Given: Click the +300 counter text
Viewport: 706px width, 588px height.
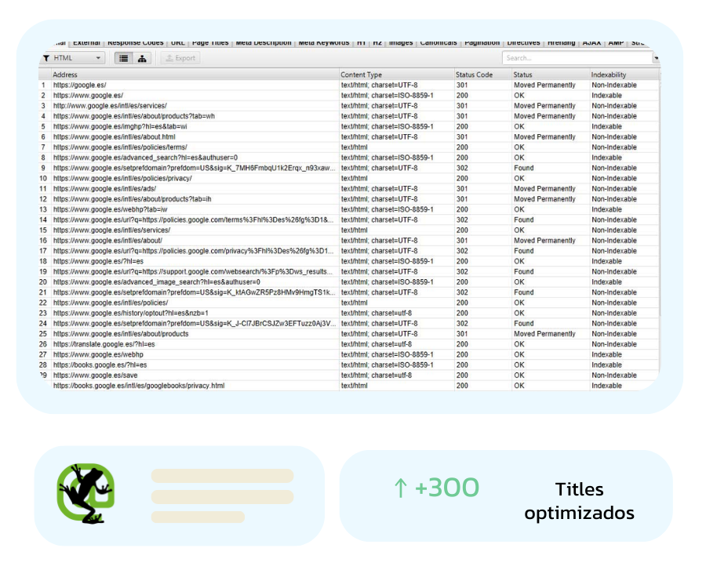Looking at the screenshot, I should tap(446, 488).
